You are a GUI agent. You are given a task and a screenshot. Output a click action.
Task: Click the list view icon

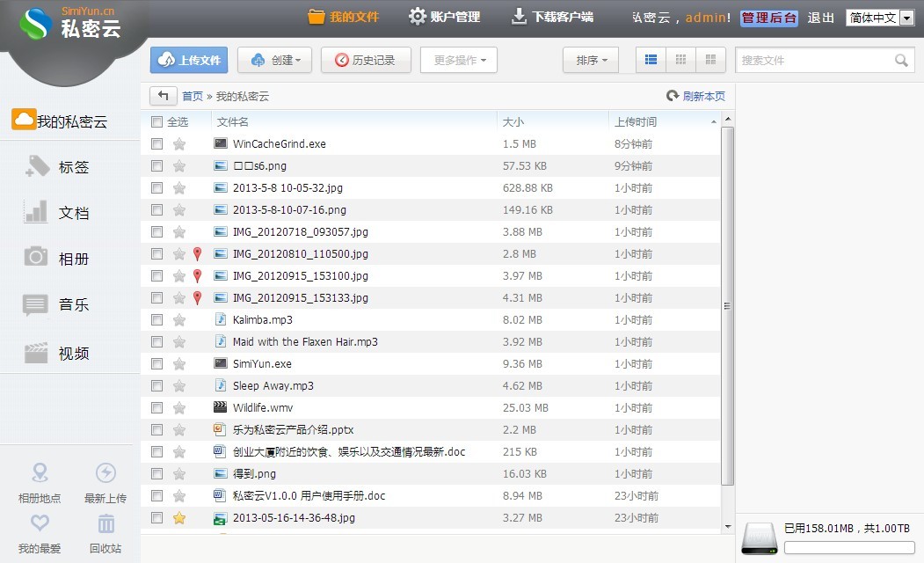651,60
